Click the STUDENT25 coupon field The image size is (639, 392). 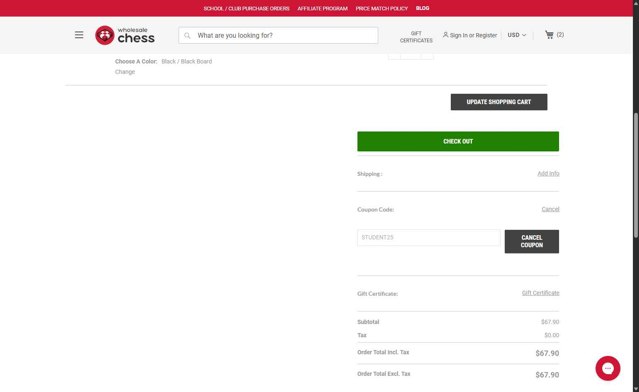pyautogui.click(x=429, y=238)
